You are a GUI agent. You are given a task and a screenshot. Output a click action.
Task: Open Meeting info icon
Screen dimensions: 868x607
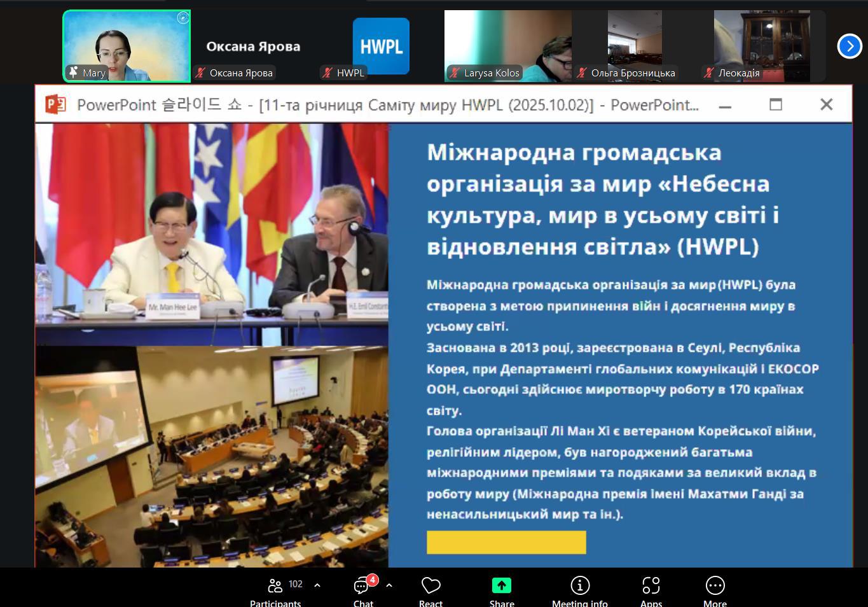[579, 585]
